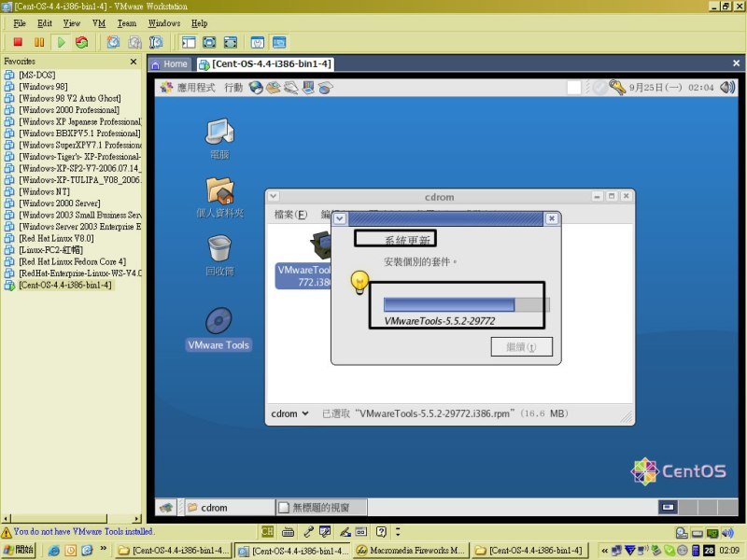Switch to 無標題的視窗 in CentOS taskbar
Viewport: 747px width, 560px height.
pyautogui.click(x=321, y=508)
